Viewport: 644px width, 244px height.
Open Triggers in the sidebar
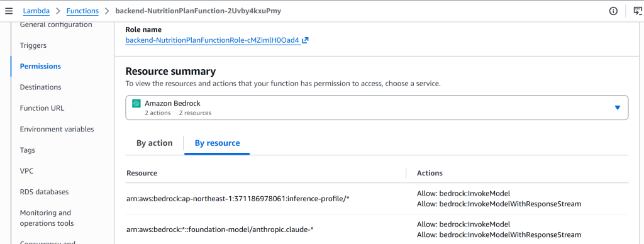pyautogui.click(x=33, y=45)
